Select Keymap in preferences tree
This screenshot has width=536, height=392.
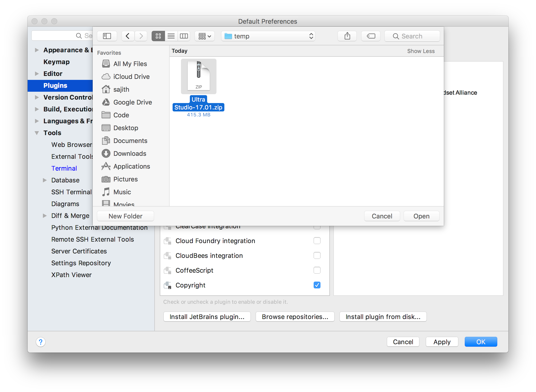56,62
